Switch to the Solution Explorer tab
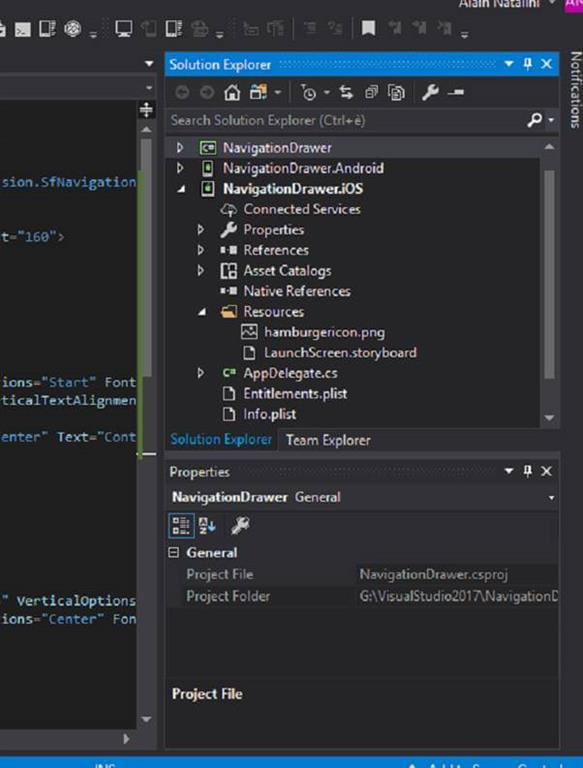 coord(221,439)
